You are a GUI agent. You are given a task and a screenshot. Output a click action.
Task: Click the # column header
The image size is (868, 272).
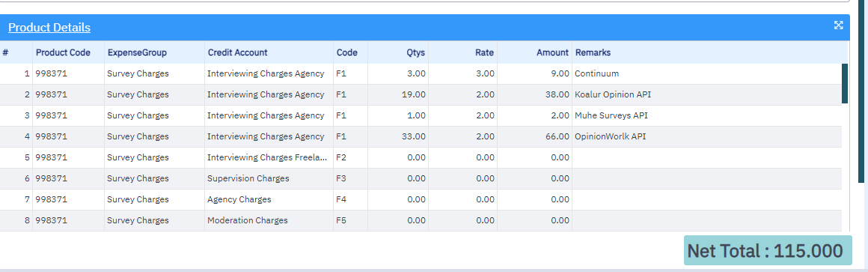point(5,52)
